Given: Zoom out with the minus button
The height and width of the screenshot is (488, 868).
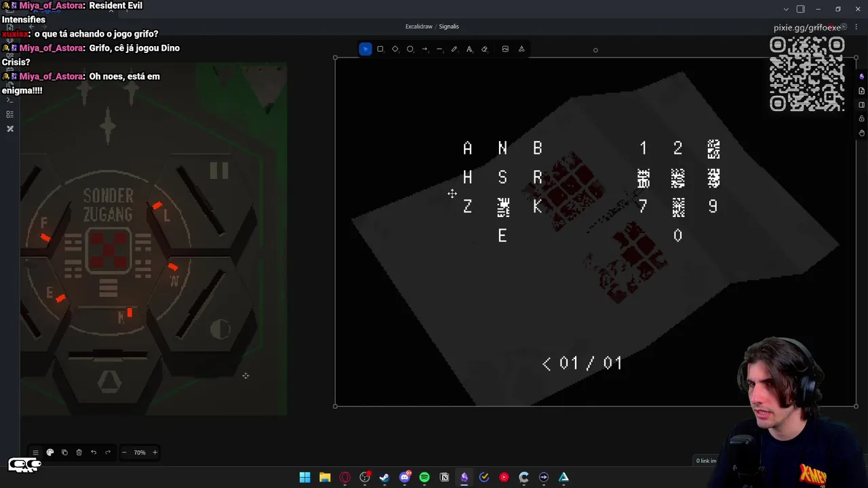Looking at the screenshot, I should click(124, 452).
